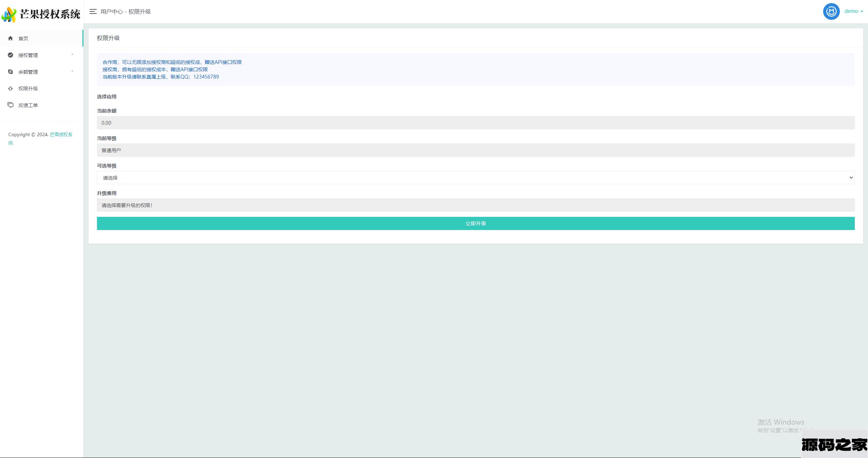Click the 用户中心 - 权限升级 breadcrumb text
This screenshot has width=868, height=458.
125,11
